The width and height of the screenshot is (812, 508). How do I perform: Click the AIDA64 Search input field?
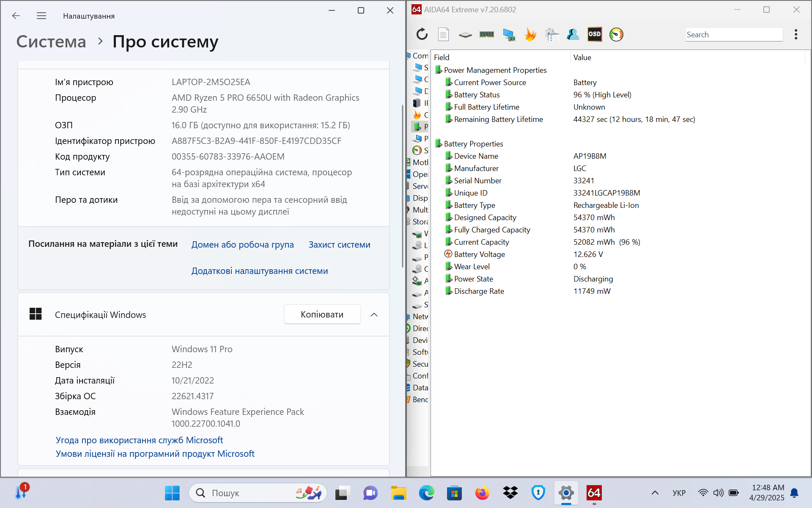pos(734,35)
